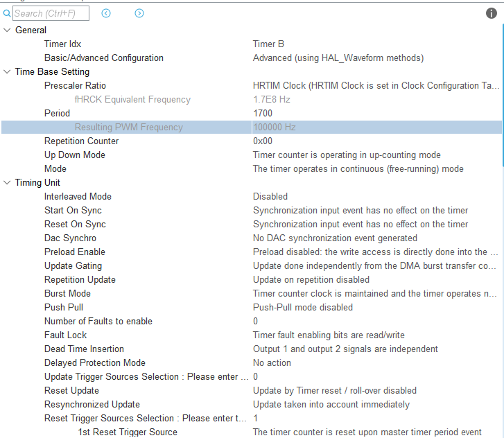Change Fault Lock read/write value
Viewport: 504px width, 438px height.
329,335
